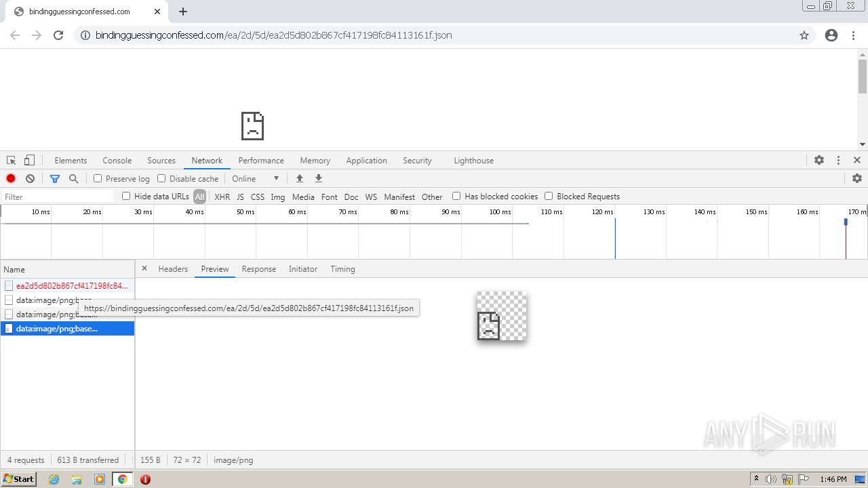This screenshot has height=488, width=868.
Task: Toggle the device toolbar icon
Action: pyautogui.click(x=29, y=161)
